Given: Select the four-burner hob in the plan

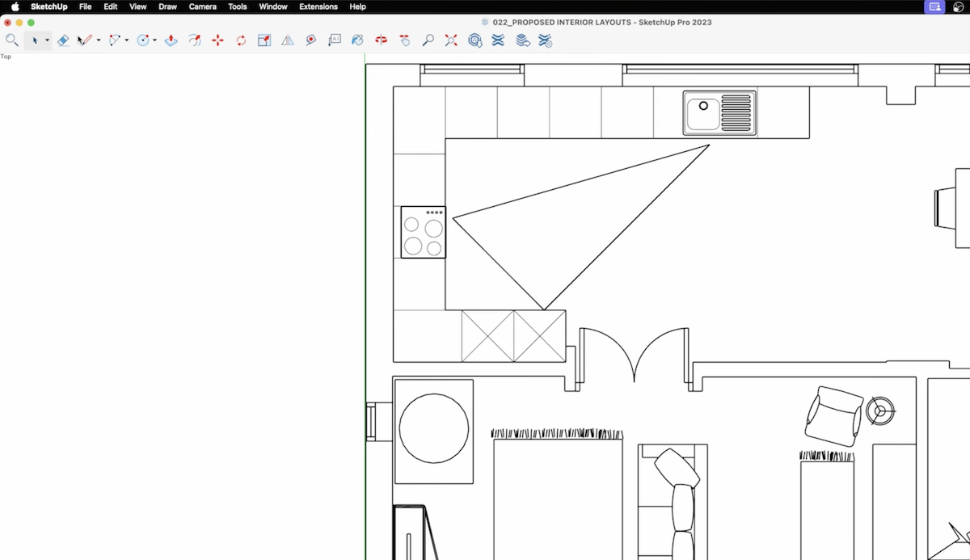Looking at the screenshot, I should pos(424,233).
